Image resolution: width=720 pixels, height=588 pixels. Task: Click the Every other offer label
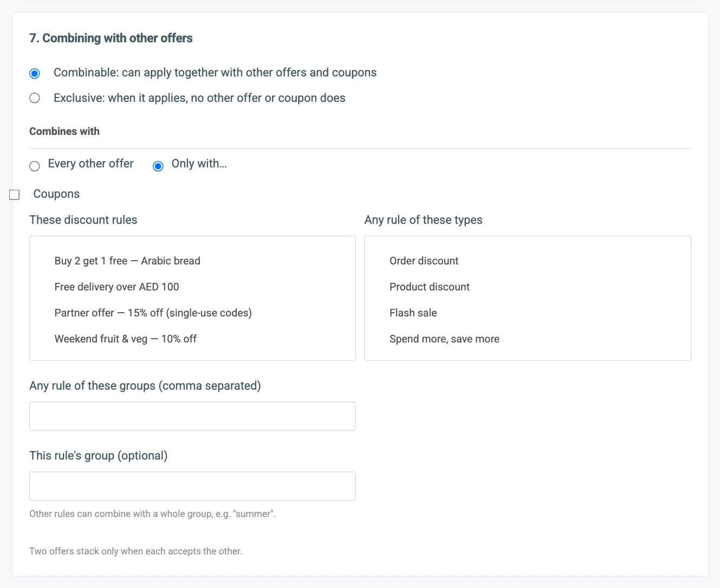tap(90, 164)
